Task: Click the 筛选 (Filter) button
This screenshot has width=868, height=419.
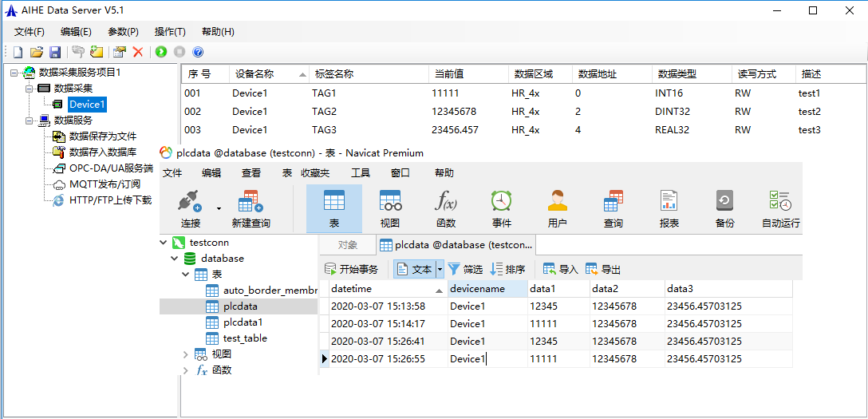Action: [x=465, y=270]
